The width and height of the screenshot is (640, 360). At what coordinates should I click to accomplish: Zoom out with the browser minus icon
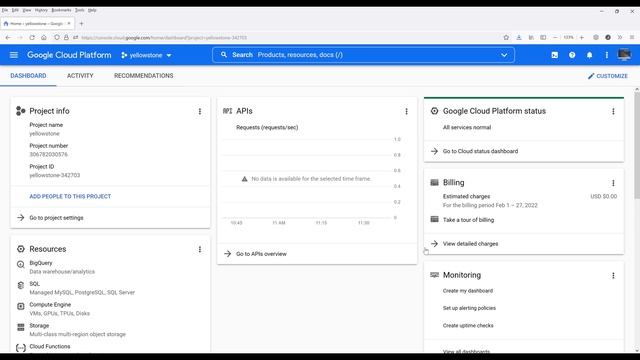point(555,38)
